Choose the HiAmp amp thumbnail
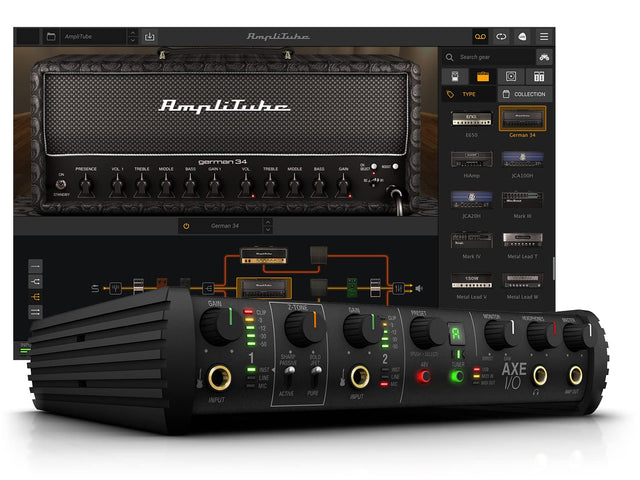The width and height of the screenshot is (640, 480). pyautogui.click(x=471, y=159)
